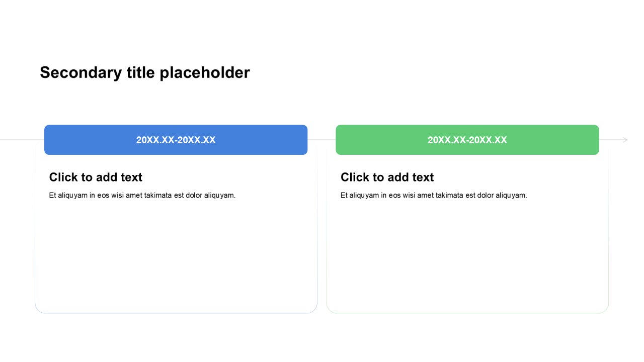Select the right card's 'Et aliquyam' paragraph
Screen dimensions: 644x362
pos(434,195)
